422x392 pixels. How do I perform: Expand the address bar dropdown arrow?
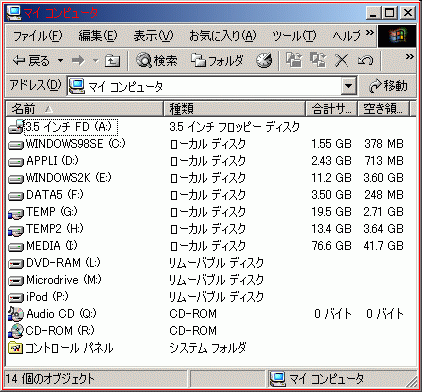(348, 86)
